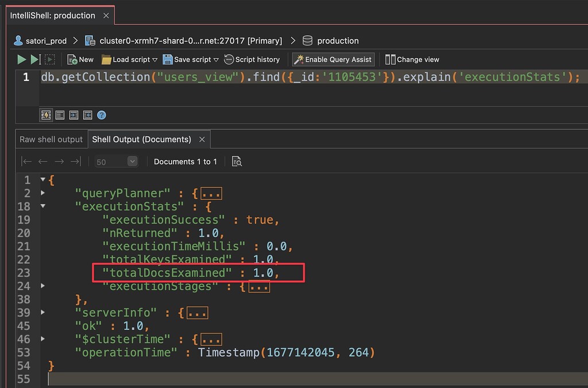Go to the last page of documents
The width and height of the screenshot is (588, 388).
(x=76, y=162)
